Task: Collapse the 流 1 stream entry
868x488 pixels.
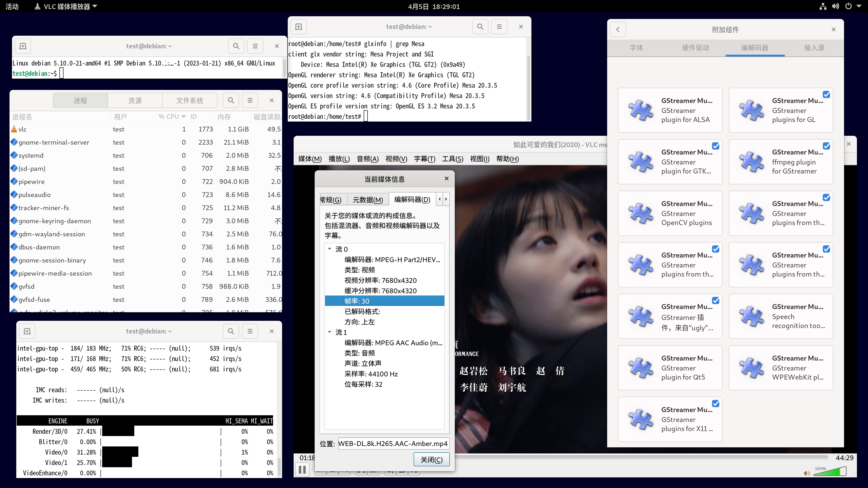Action: click(330, 332)
